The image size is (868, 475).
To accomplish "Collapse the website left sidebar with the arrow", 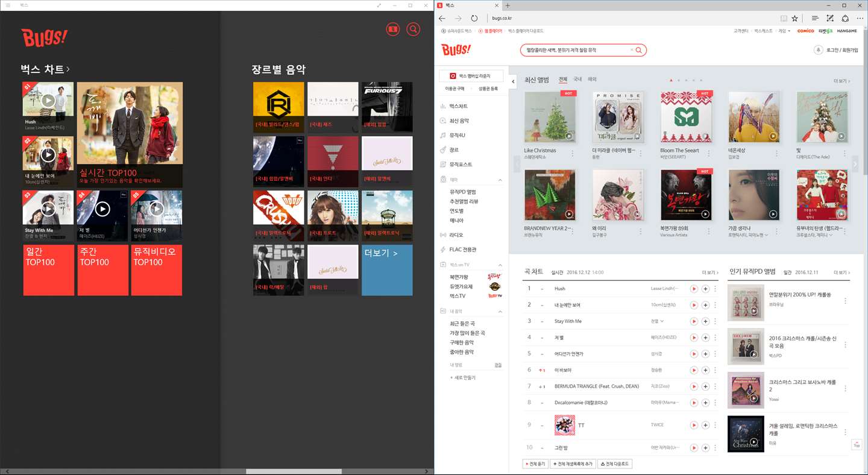I will pyautogui.click(x=514, y=81).
